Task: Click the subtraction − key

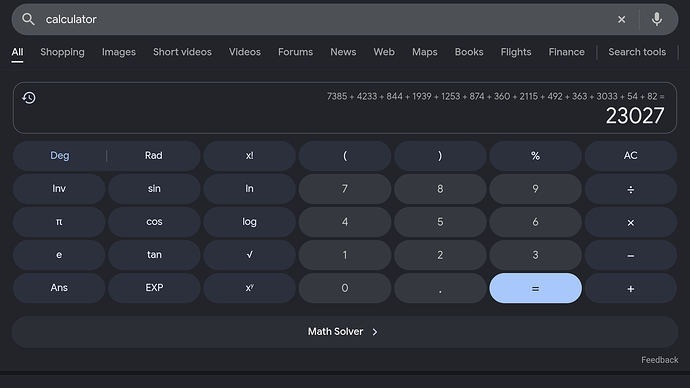Action: point(631,255)
